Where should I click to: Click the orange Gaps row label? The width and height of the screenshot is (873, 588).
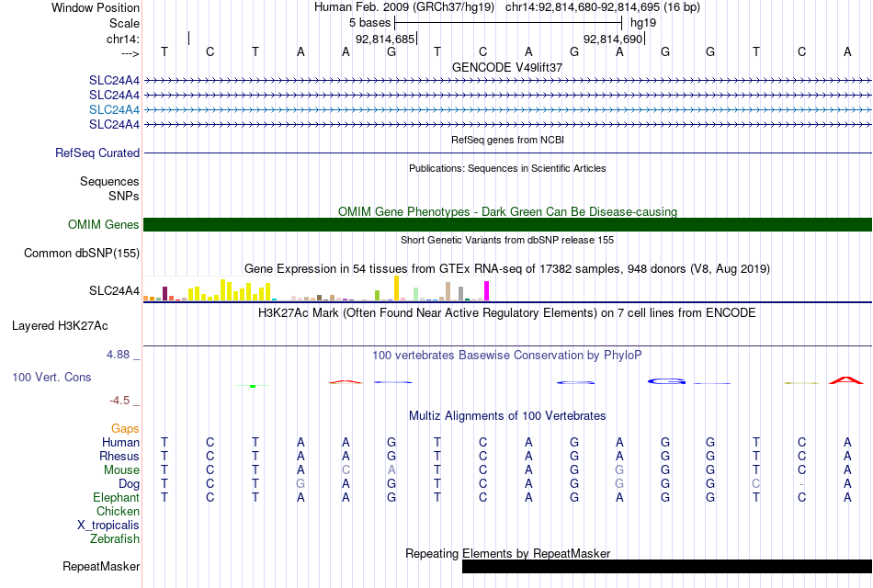(x=125, y=429)
